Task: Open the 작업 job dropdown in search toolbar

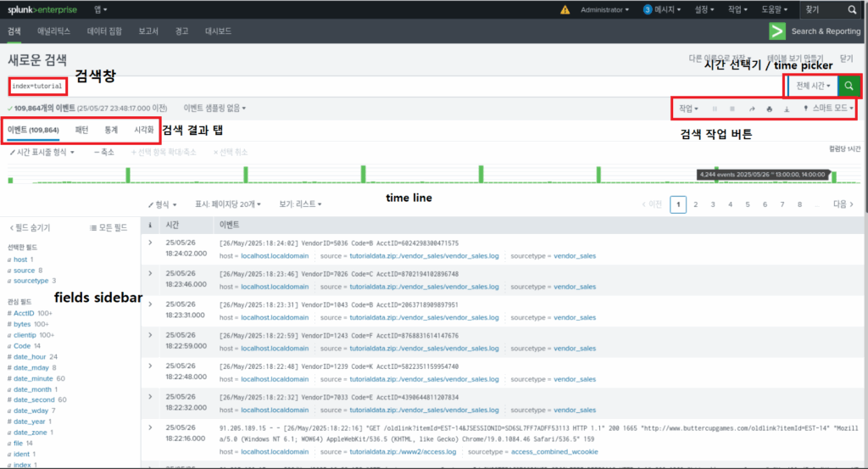Action: pyautogui.click(x=688, y=109)
